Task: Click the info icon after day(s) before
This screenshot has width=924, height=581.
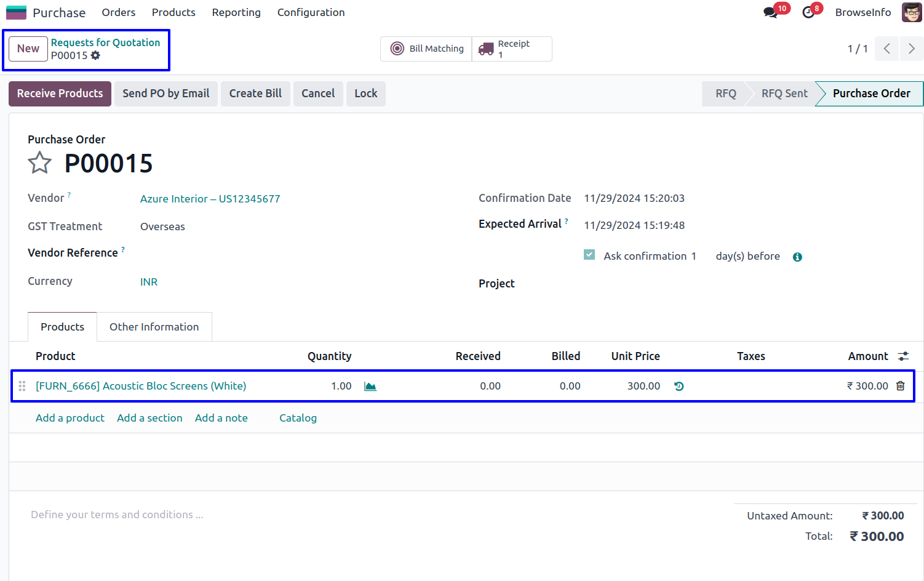Action: [797, 257]
